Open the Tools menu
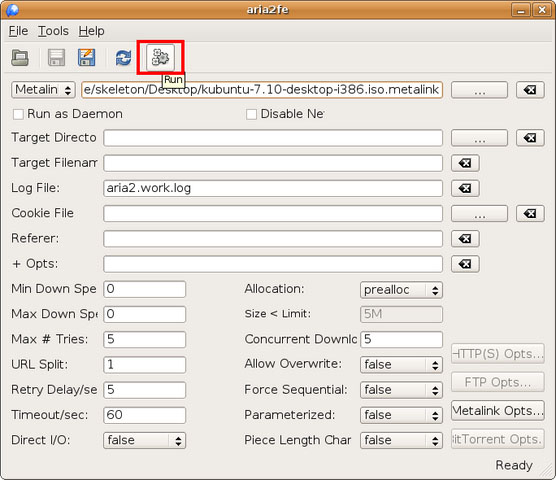 [53, 31]
